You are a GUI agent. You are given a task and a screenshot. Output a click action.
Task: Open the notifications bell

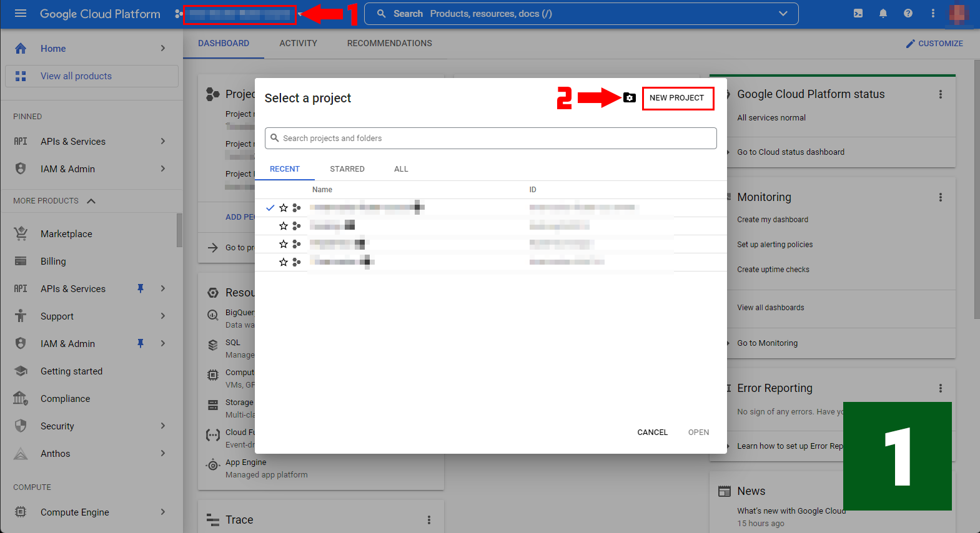(883, 13)
